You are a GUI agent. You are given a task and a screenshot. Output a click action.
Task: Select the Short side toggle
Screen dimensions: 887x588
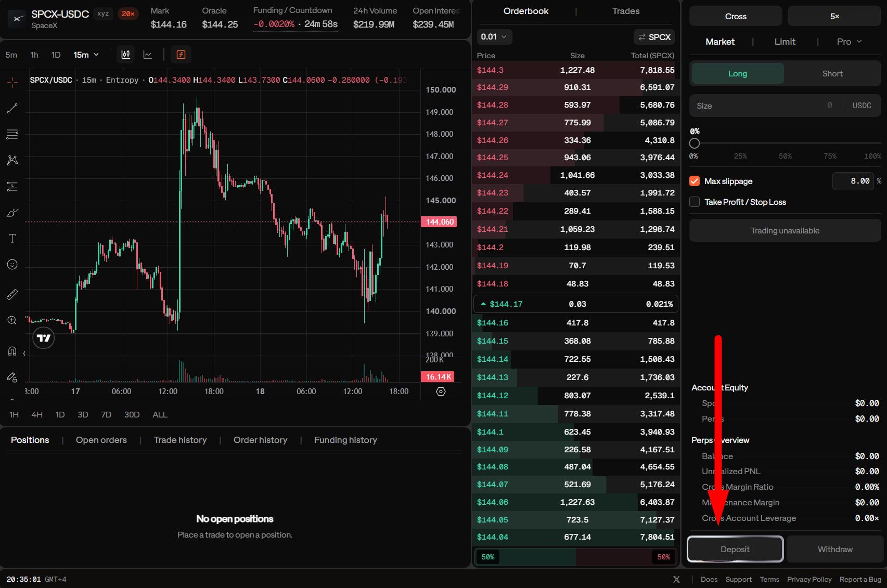point(832,74)
